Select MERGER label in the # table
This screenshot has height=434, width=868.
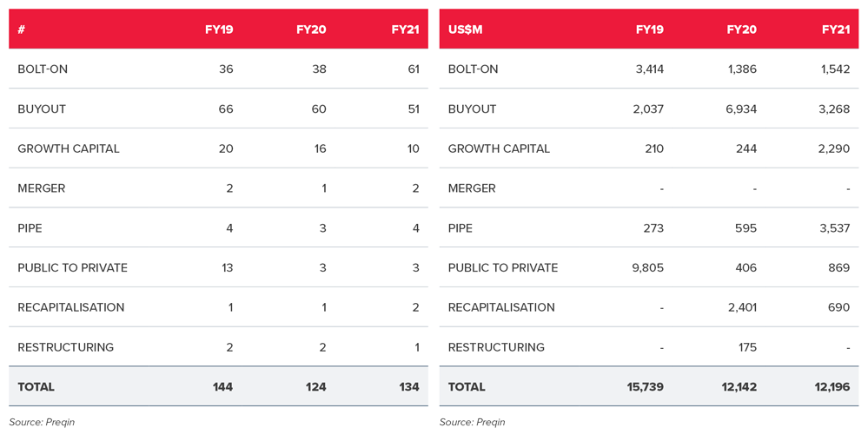click(42, 188)
